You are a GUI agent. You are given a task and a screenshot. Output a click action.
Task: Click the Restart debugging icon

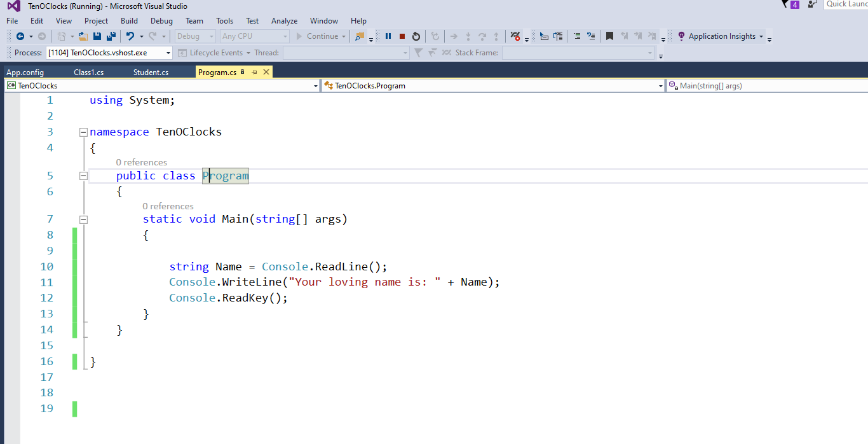coord(416,36)
